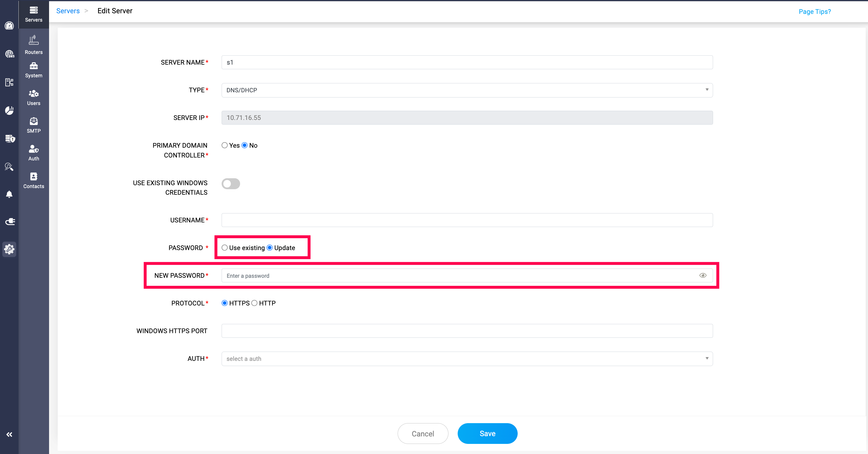The width and height of the screenshot is (868, 454).
Task: Expand the AUTH select a auth dropdown
Action: coord(467,359)
